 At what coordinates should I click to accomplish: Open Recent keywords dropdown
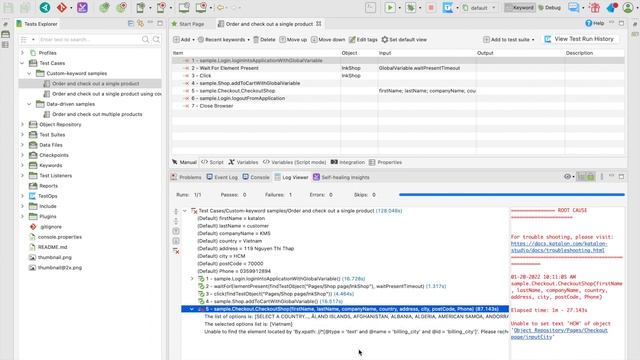tap(249, 40)
